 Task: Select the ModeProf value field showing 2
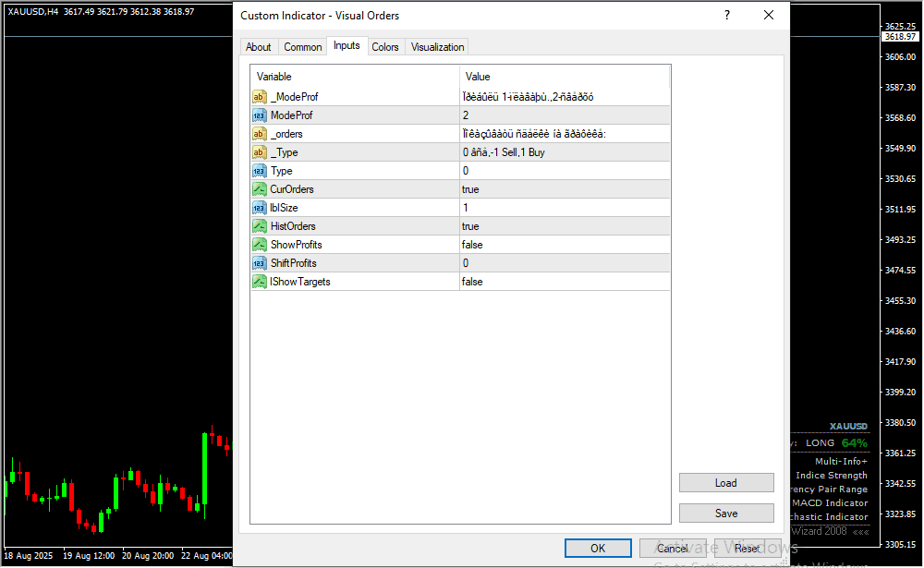565,115
